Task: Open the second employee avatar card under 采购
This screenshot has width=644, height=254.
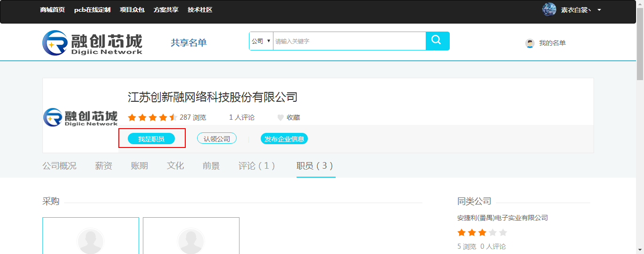Action: coord(191,236)
